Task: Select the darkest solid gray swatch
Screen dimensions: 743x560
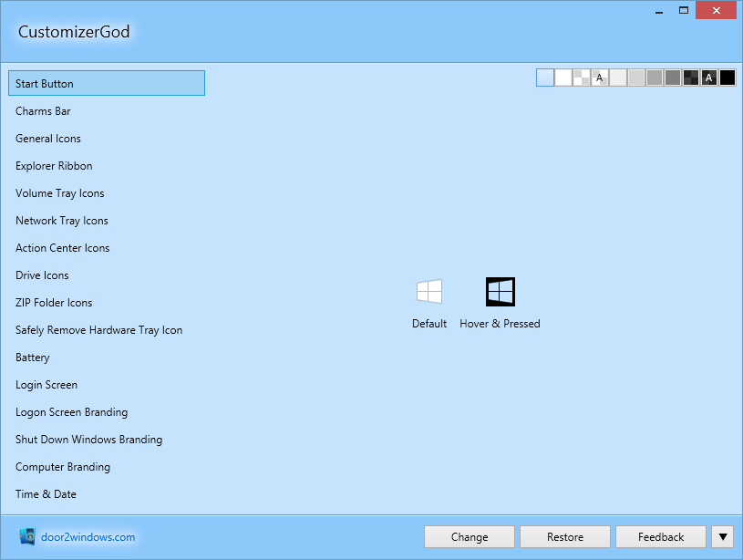Action: 673,78
